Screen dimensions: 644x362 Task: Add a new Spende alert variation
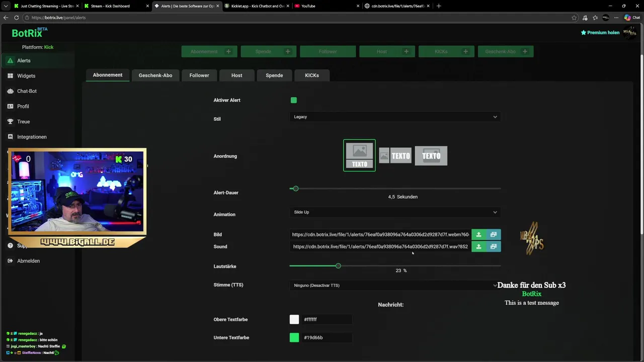[x=288, y=51]
